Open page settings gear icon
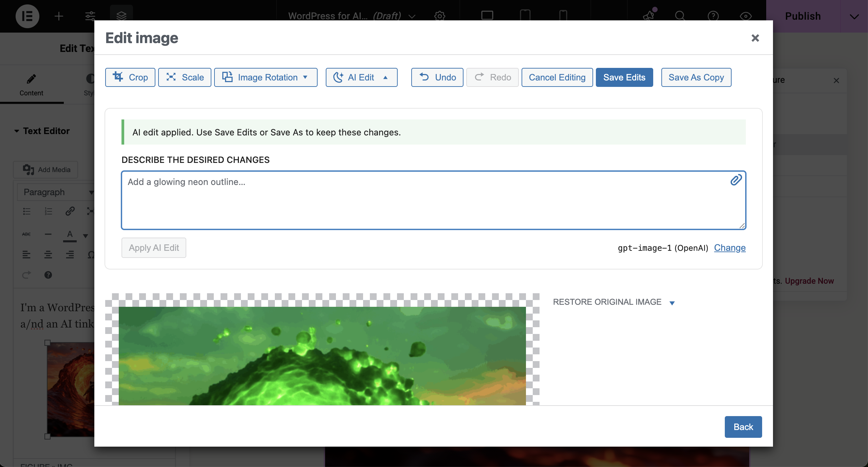 coord(439,16)
